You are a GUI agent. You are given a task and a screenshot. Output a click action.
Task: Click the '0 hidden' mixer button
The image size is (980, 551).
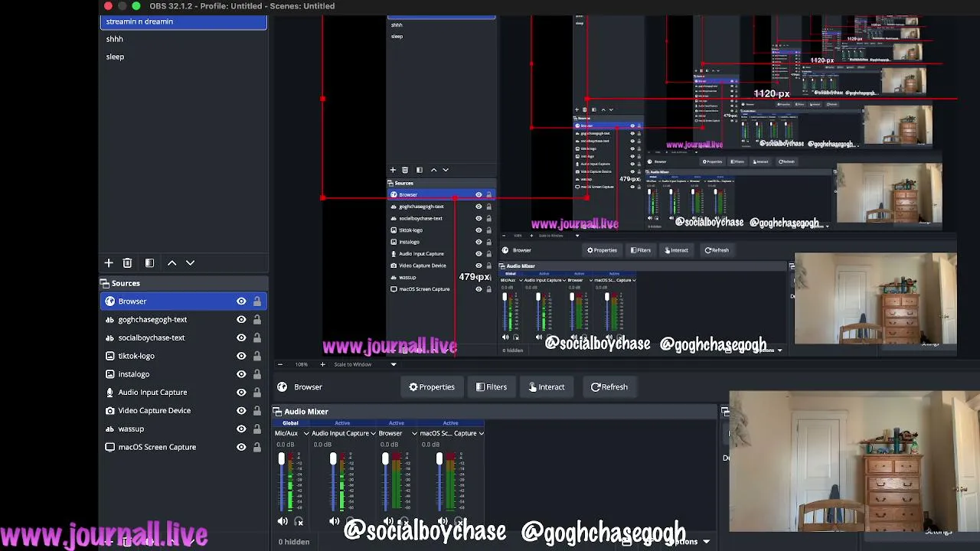pos(294,542)
